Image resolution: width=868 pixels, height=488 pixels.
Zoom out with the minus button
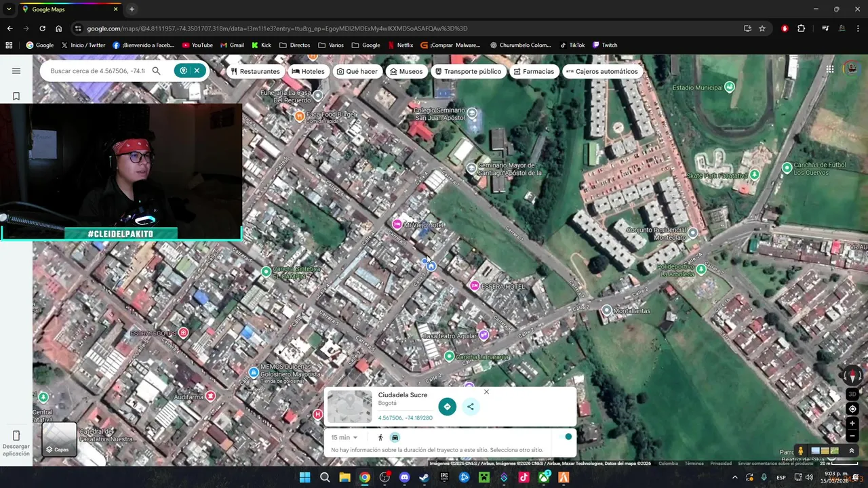[852, 436]
